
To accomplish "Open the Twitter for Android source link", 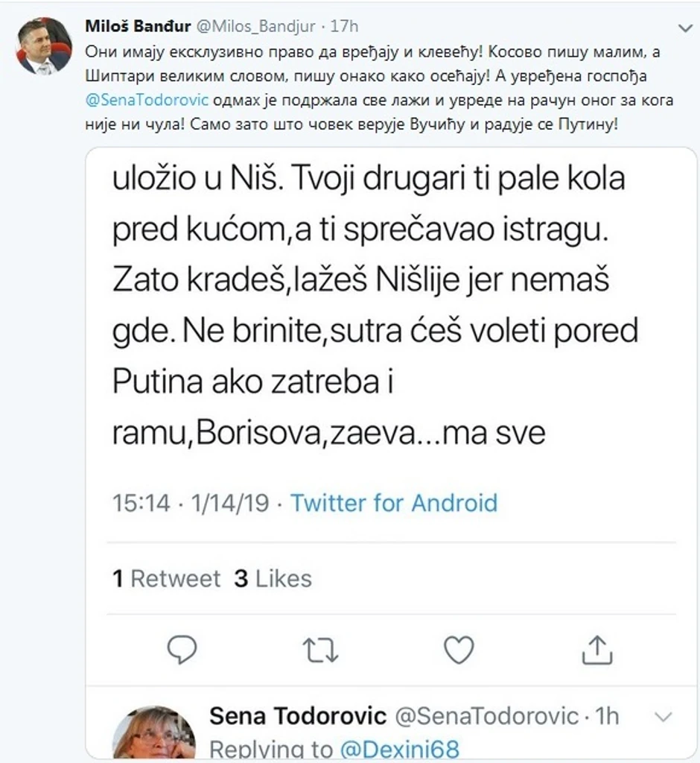I will pyautogui.click(x=395, y=503).
